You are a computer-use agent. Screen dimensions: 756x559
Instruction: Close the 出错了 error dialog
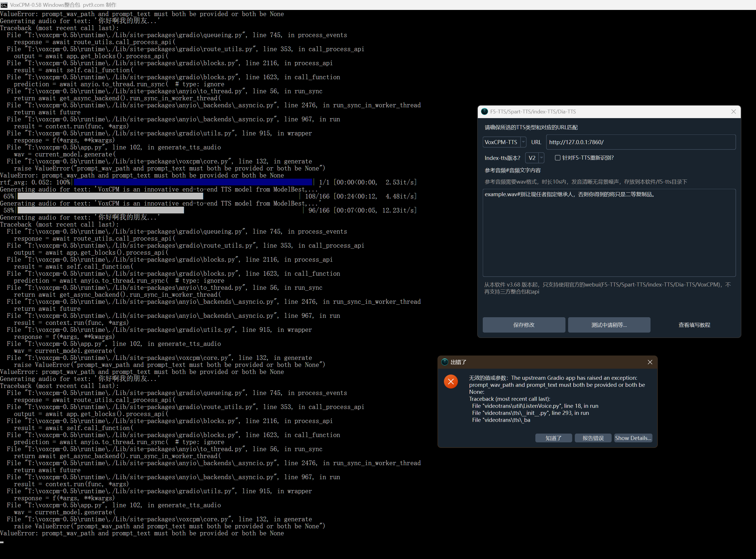pos(650,362)
